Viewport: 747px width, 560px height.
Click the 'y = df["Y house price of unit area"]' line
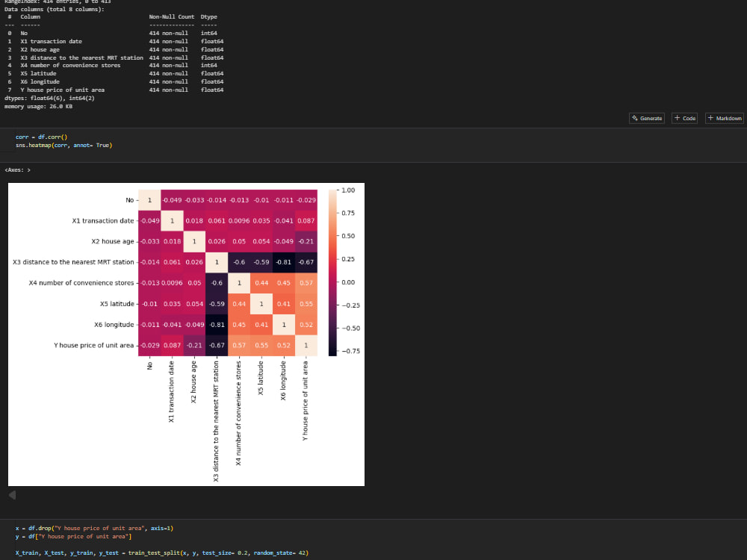pyautogui.click(x=73, y=537)
